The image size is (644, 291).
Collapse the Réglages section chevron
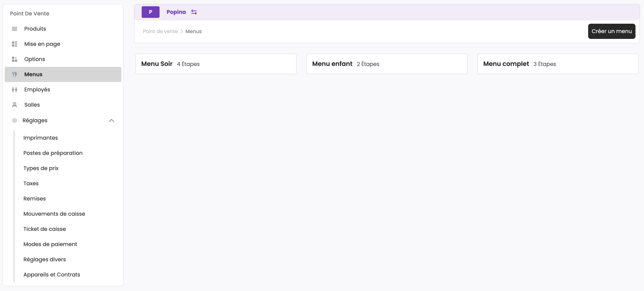[112, 120]
